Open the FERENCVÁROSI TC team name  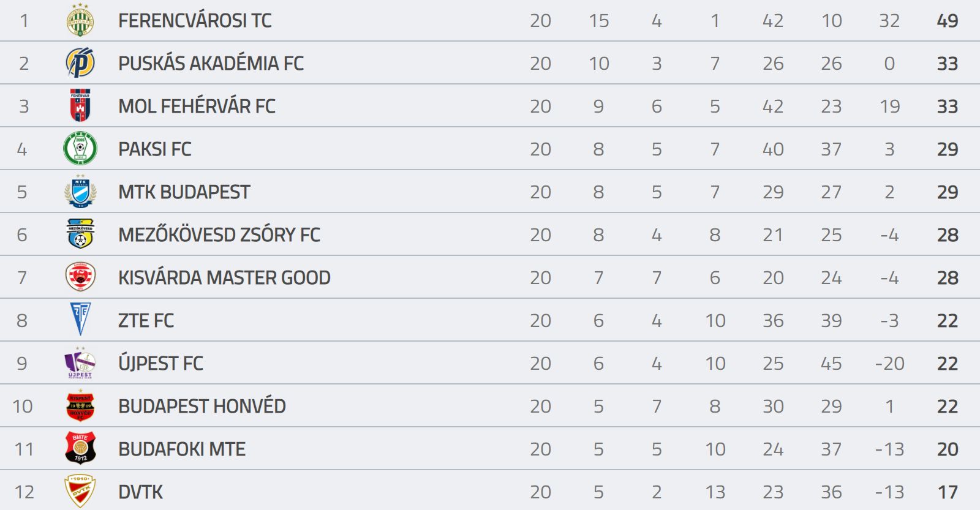coord(195,20)
